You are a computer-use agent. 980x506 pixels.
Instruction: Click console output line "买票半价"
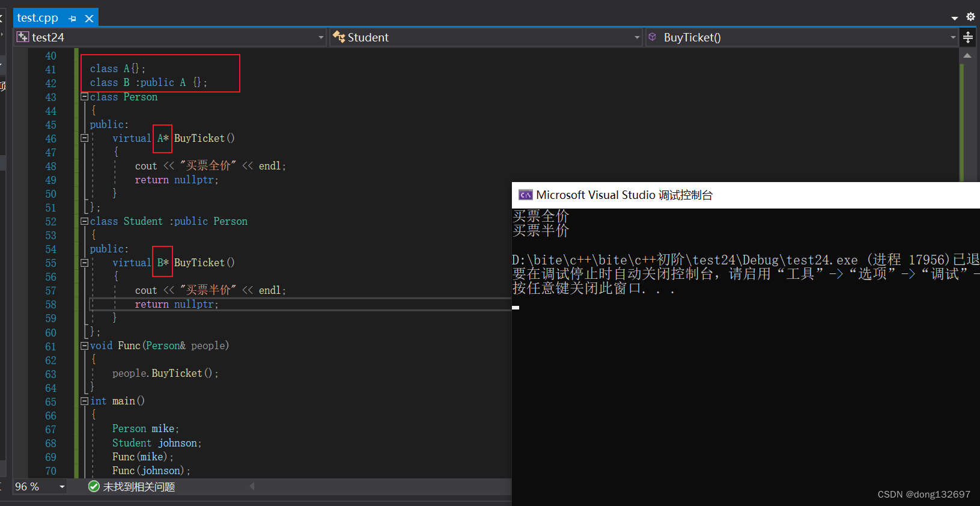point(541,230)
